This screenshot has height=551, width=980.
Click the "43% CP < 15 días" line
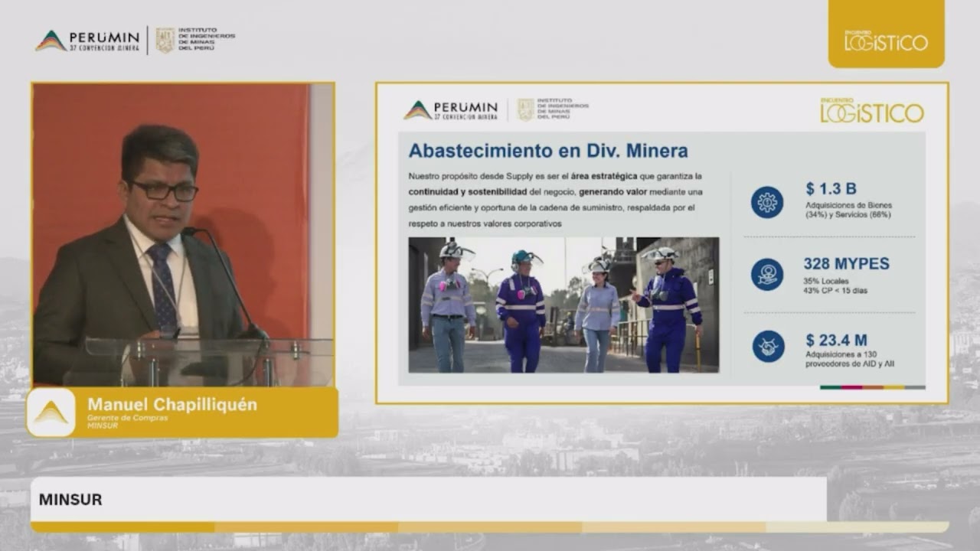point(836,291)
